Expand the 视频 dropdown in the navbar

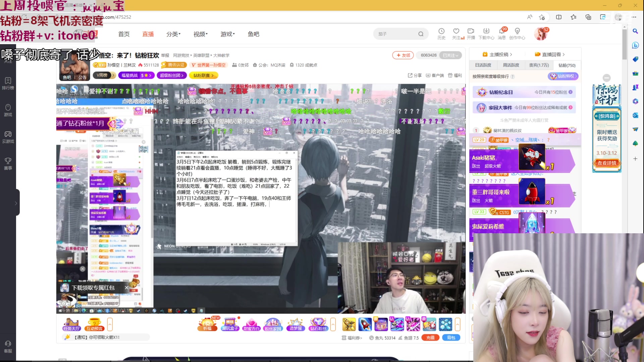coord(200,34)
